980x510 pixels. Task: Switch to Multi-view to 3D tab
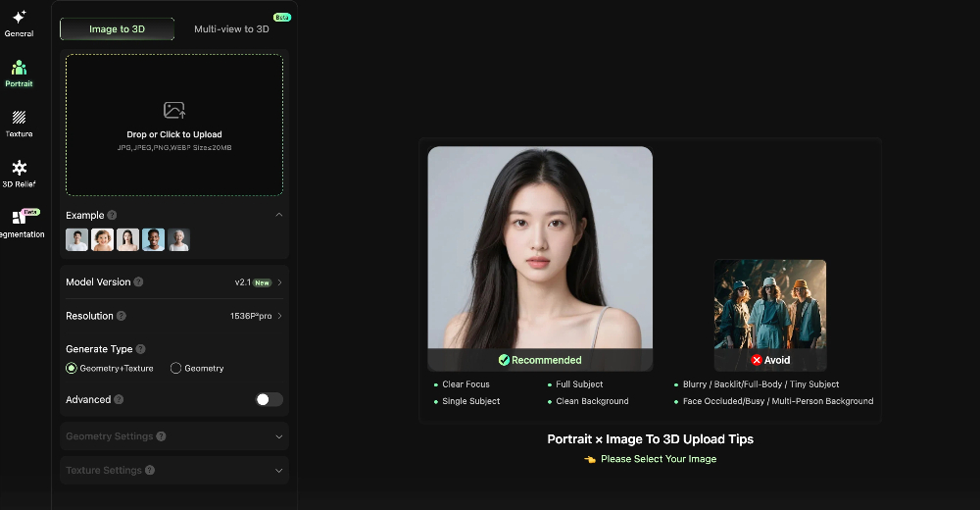click(231, 29)
